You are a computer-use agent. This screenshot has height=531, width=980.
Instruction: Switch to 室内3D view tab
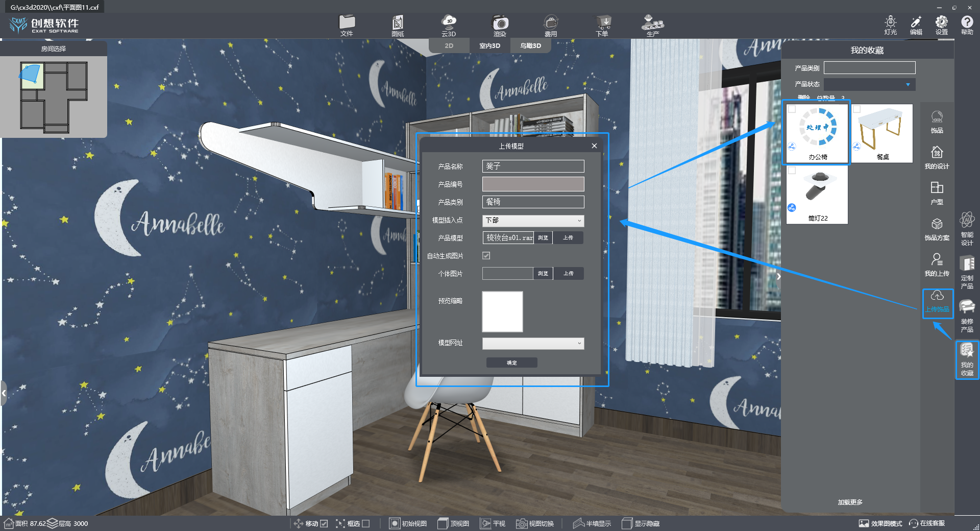pyautogui.click(x=489, y=45)
